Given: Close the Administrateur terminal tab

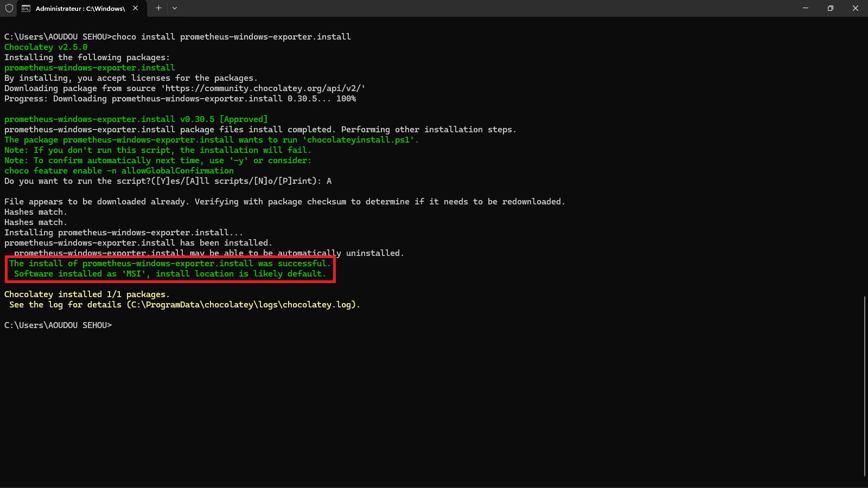Looking at the screenshot, I should [136, 8].
